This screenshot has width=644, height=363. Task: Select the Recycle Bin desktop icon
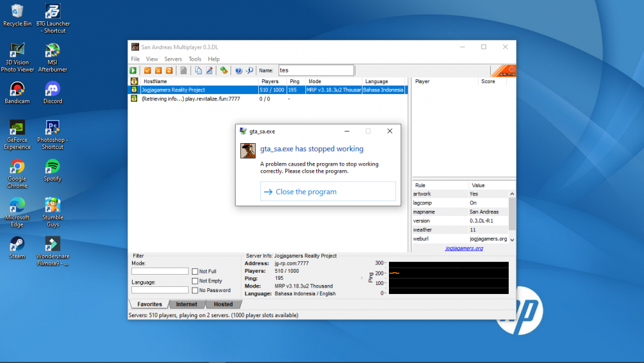click(17, 15)
